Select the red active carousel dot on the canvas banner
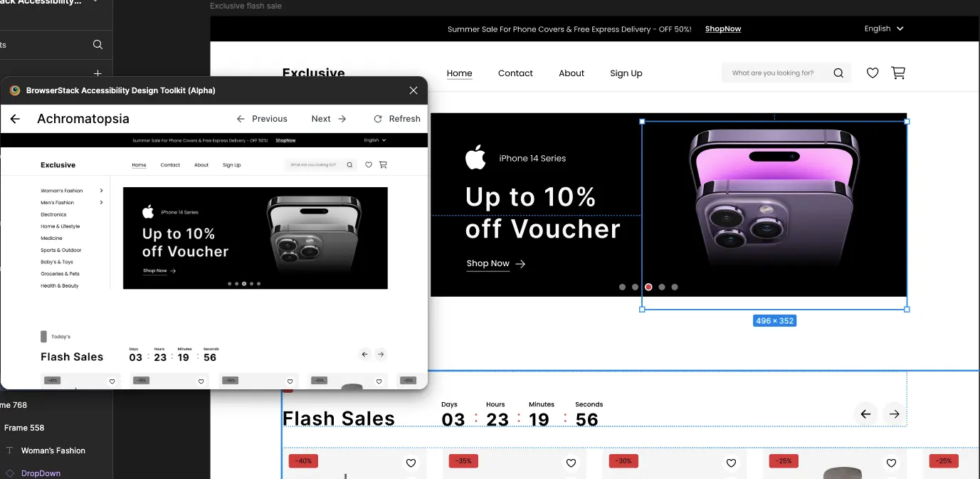980x479 pixels. 648,288
